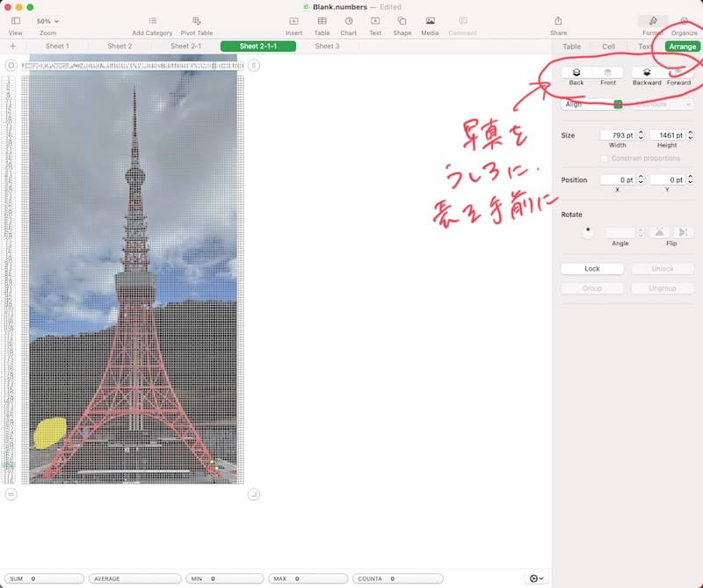This screenshot has width=703, height=588.
Task: Toggle the Organize sidebar button
Action: [x=684, y=20]
